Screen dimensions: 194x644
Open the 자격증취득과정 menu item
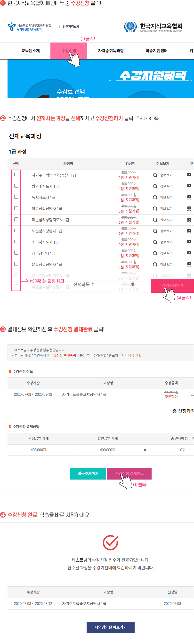(111, 51)
